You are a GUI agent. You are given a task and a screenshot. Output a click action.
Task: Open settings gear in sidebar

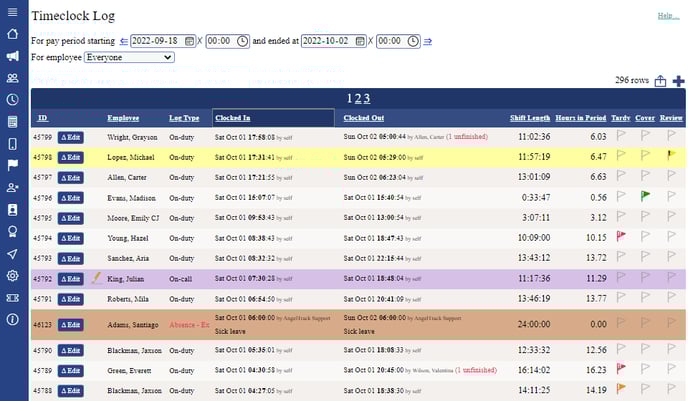13,276
